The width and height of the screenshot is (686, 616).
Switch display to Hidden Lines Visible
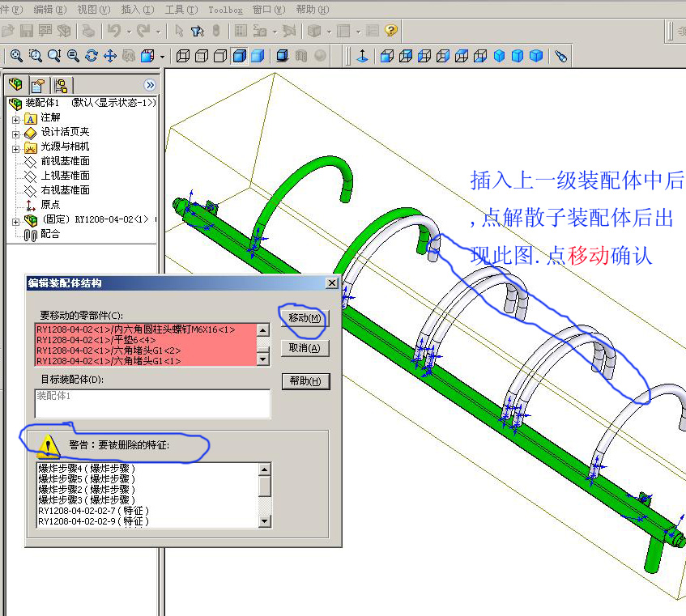(202, 56)
